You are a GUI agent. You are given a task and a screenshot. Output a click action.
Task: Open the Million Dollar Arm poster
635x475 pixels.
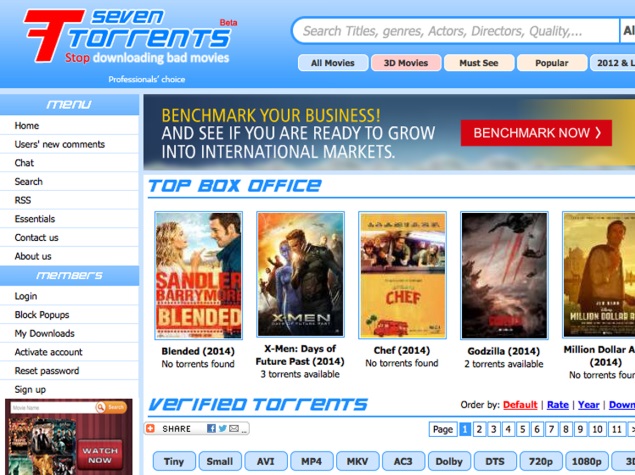[599, 275]
